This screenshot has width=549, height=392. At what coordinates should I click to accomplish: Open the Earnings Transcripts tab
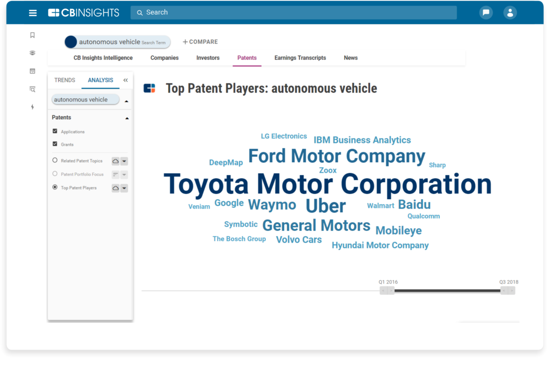click(300, 58)
